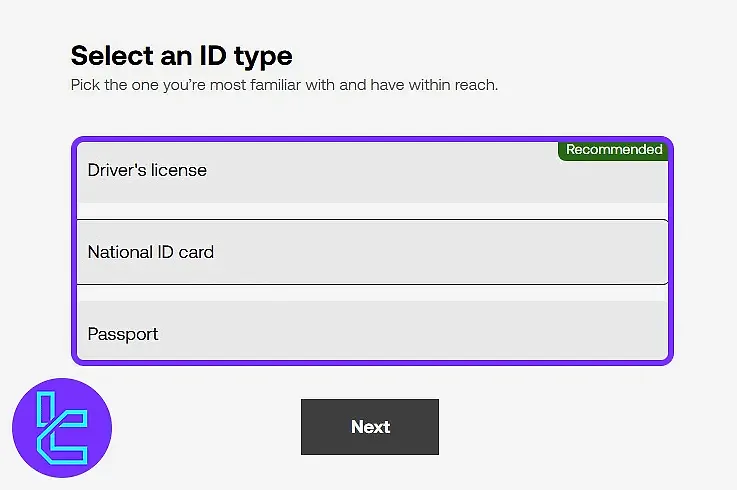Click the word 'Next' on the dark button

pos(370,427)
